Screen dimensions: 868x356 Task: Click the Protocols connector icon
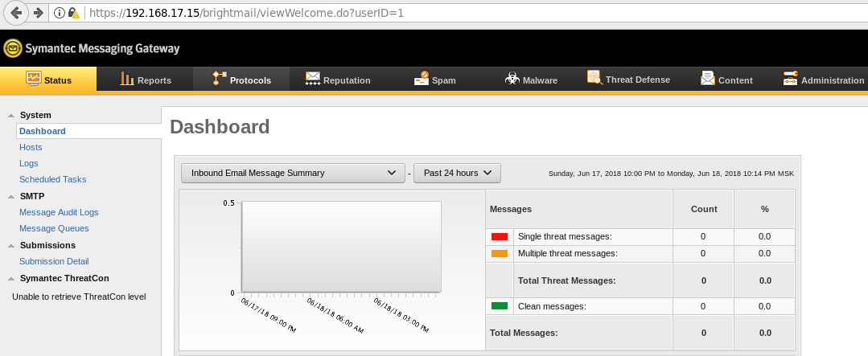(x=220, y=79)
